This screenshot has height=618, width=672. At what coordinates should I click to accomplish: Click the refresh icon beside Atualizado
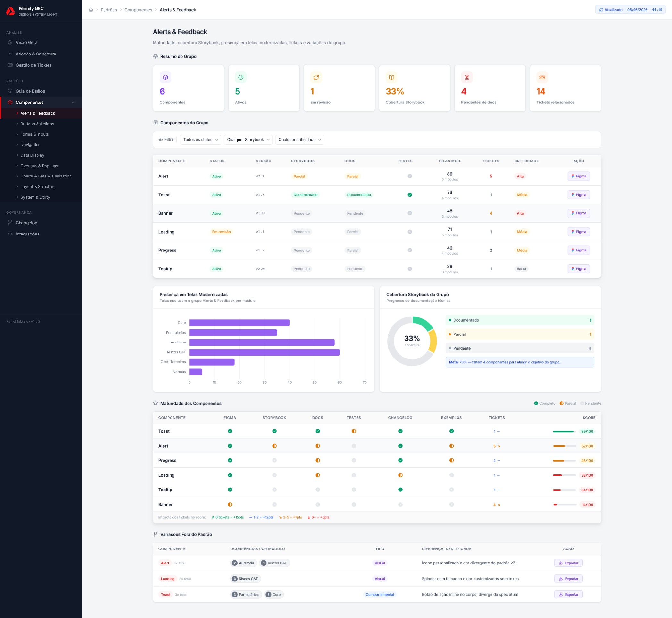[601, 10]
